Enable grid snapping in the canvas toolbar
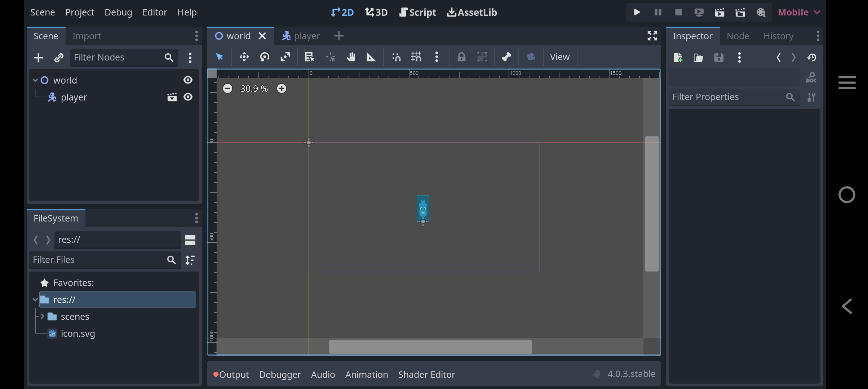This screenshot has height=389, width=868. click(416, 57)
